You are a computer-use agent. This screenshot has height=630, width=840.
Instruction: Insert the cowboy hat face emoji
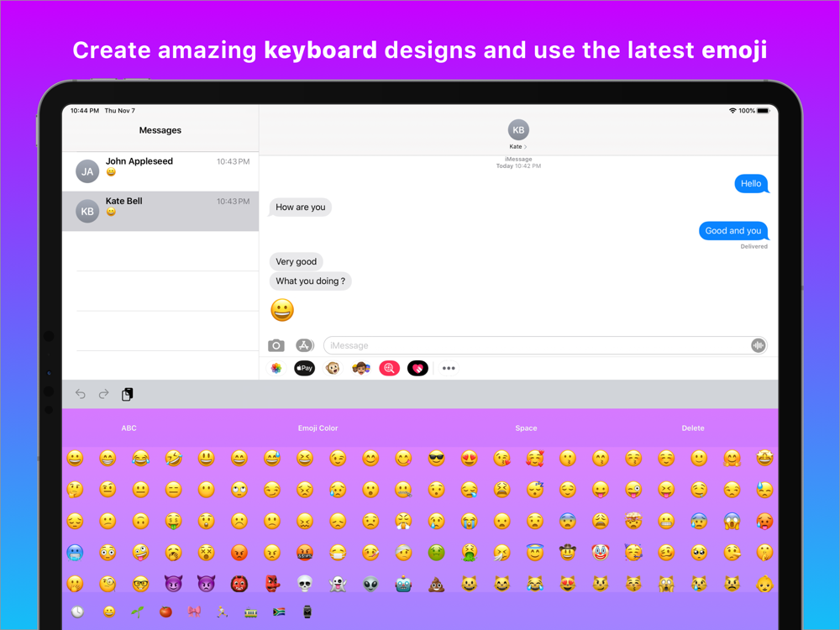[x=568, y=553]
